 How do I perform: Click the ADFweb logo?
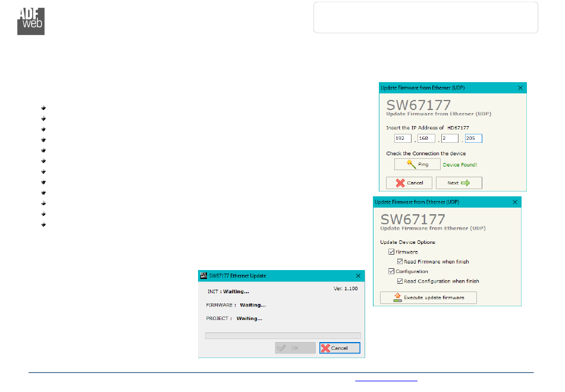[x=31, y=21]
